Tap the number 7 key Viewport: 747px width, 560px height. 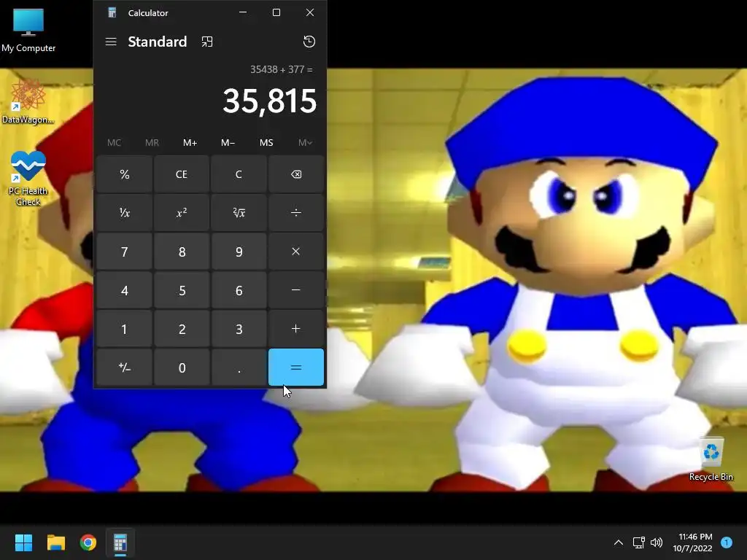coord(124,252)
